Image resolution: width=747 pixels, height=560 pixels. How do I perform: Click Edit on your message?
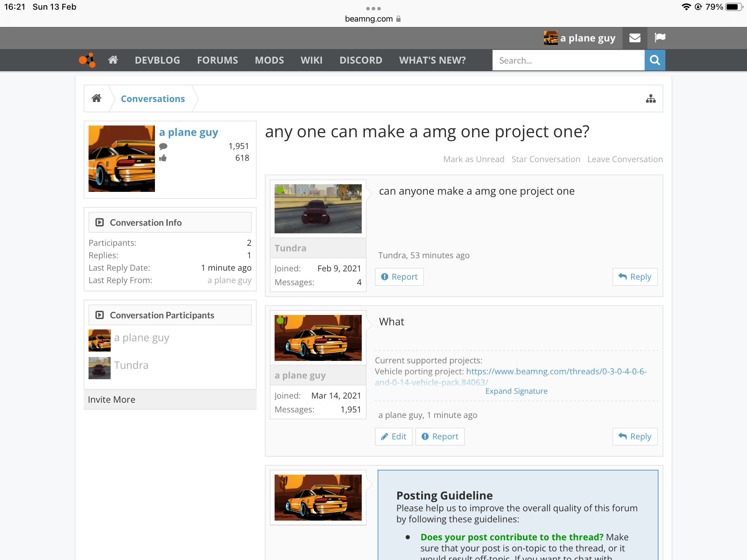tap(394, 437)
